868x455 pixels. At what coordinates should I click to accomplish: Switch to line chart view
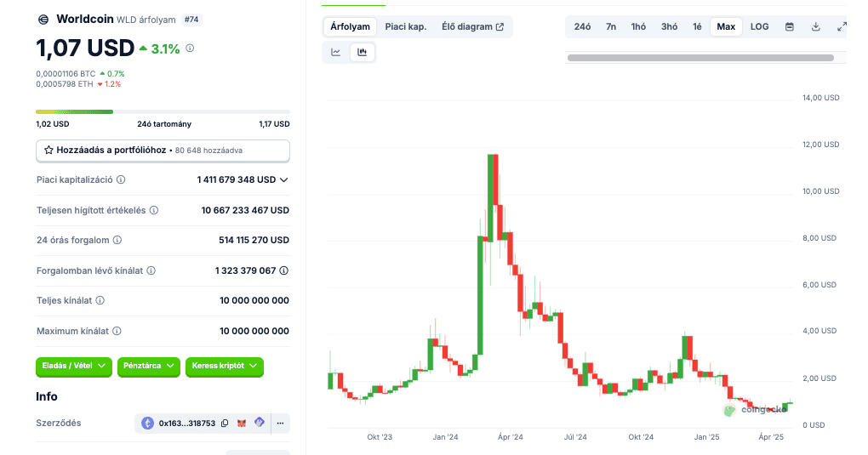(336, 52)
